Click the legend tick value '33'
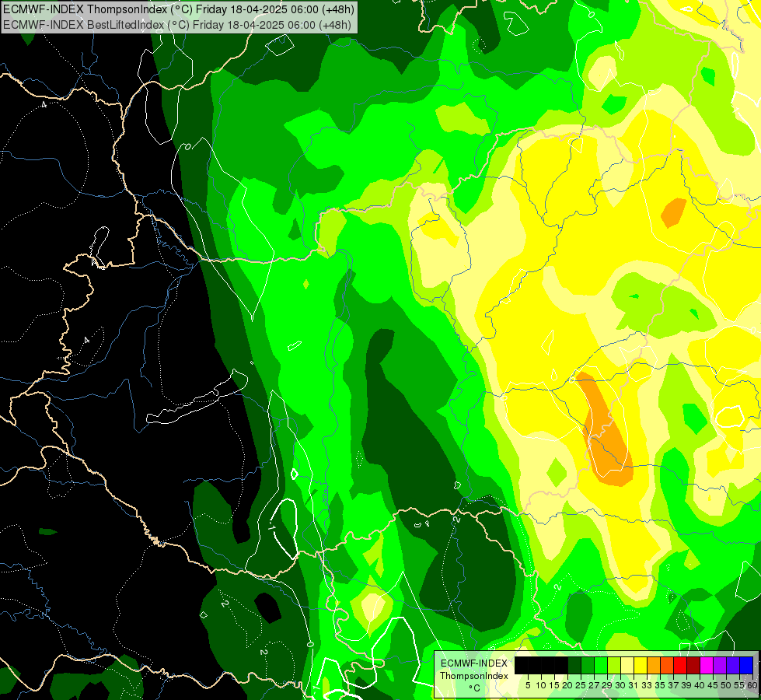The height and width of the screenshot is (700, 761). [647, 685]
